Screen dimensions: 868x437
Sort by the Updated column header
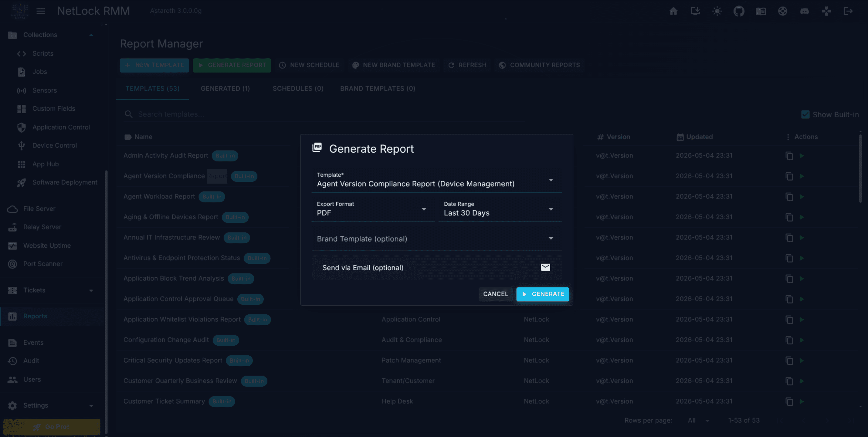click(x=699, y=137)
